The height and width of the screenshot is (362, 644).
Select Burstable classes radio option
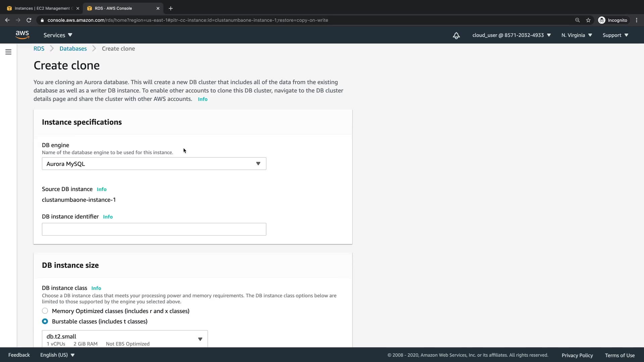tap(45, 321)
